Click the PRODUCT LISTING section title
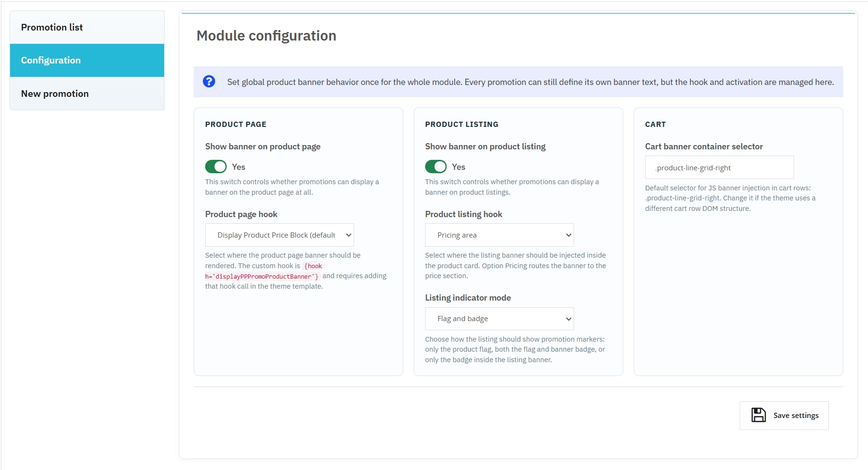Image resolution: width=868 pixels, height=470 pixels. [x=461, y=125]
